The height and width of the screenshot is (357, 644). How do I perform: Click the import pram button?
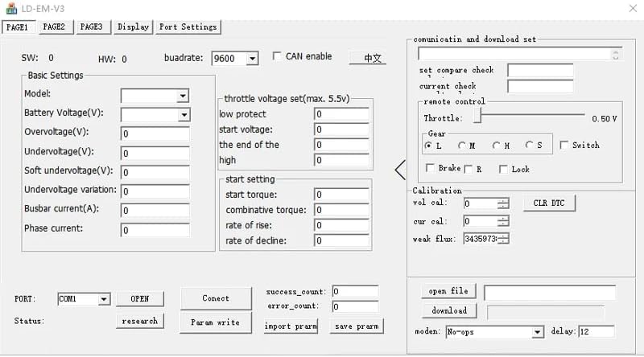coord(291,326)
